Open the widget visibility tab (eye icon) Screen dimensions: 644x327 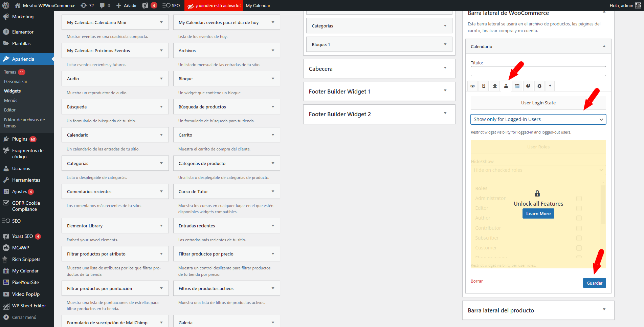coord(472,86)
